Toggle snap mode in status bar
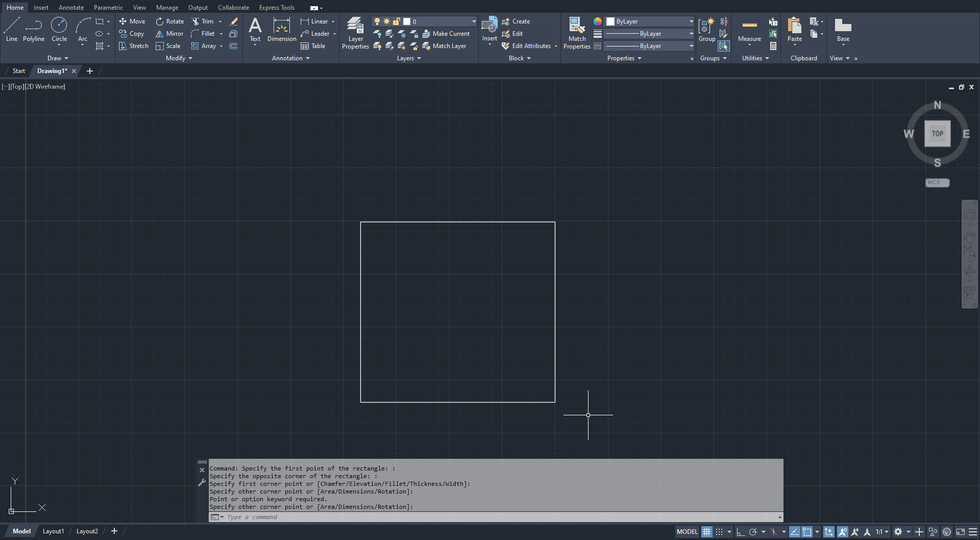The width and height of the screenshot is (980, 540). click(x=719, y=532)
